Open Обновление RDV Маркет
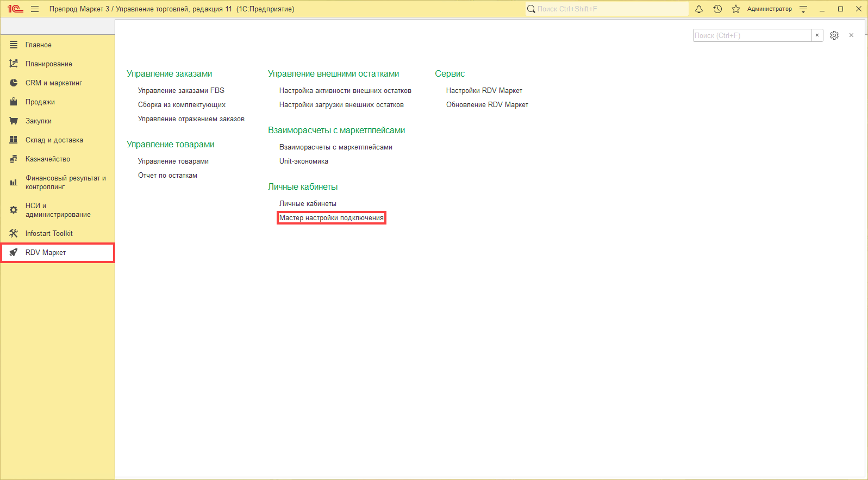Screen dimensions: 868x480 click(x=487, y=104)
